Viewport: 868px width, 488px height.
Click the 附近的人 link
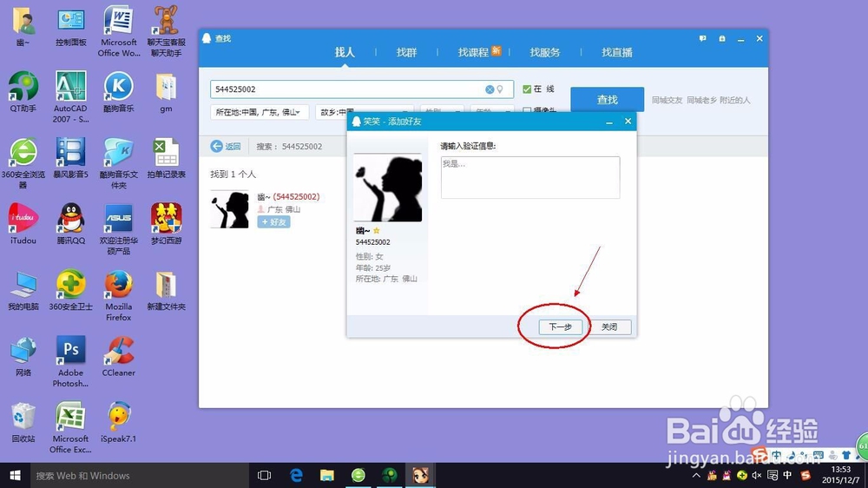point(734,100)
